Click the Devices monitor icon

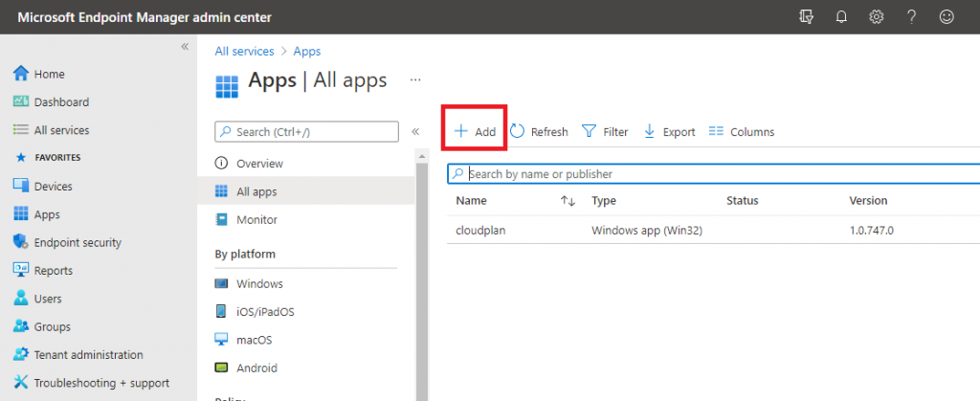(21, 186)
